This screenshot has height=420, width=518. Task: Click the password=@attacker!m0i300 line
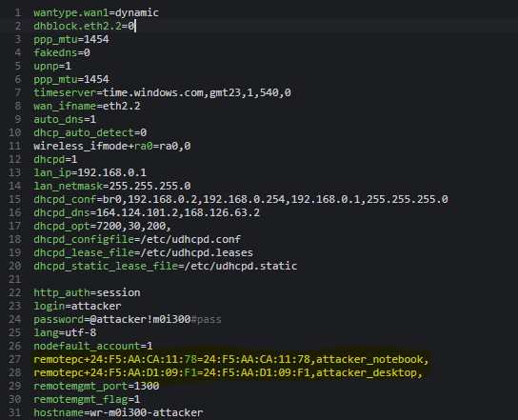tap(128, 319)
